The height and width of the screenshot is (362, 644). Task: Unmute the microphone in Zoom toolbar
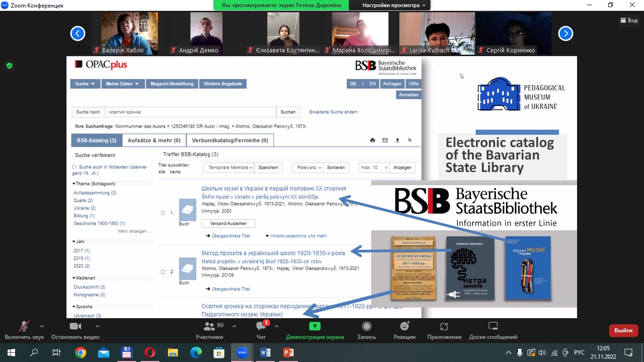(24, 327)
